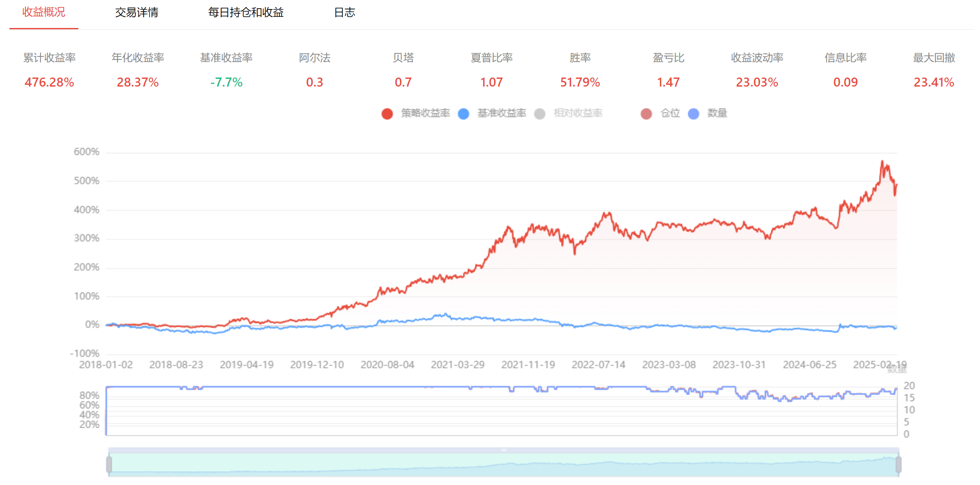Open the 每日持仓和收益 tab
This screenshot has height=485, width=980.
[246, 12]
